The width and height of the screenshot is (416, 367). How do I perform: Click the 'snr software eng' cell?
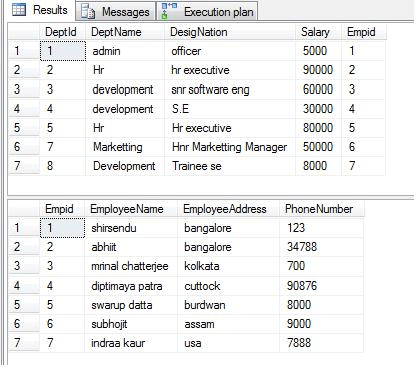[x=230, y=89]
